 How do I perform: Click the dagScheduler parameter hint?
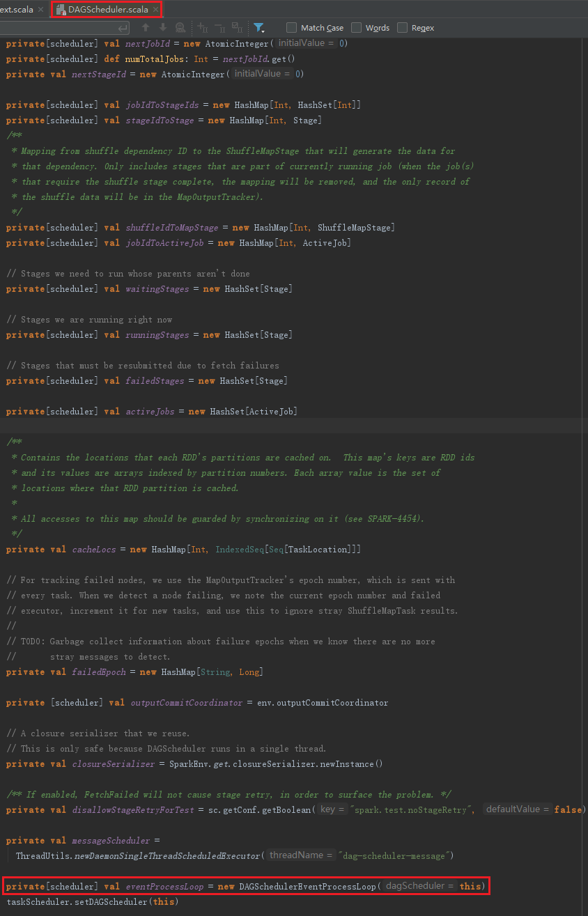(419, 886)
